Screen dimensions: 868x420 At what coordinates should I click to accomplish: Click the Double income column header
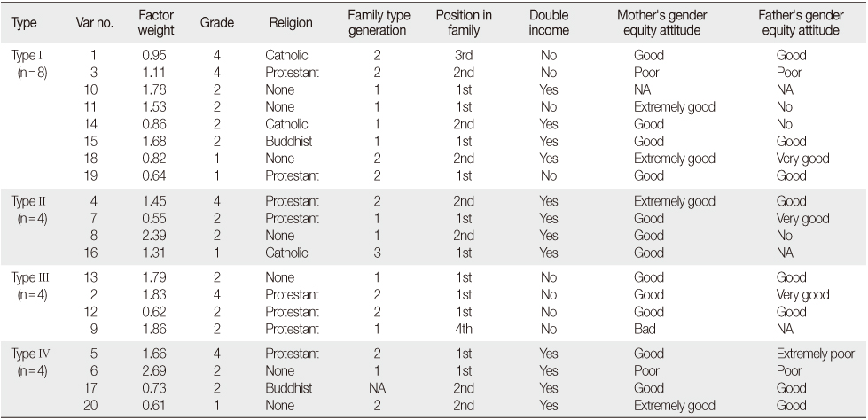coord(549,23)
